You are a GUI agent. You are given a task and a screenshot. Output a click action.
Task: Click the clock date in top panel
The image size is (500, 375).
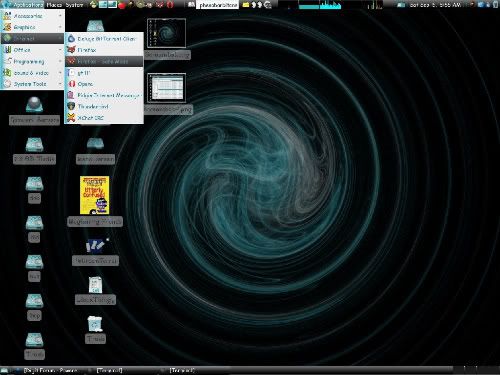click(x=435, y=5)
